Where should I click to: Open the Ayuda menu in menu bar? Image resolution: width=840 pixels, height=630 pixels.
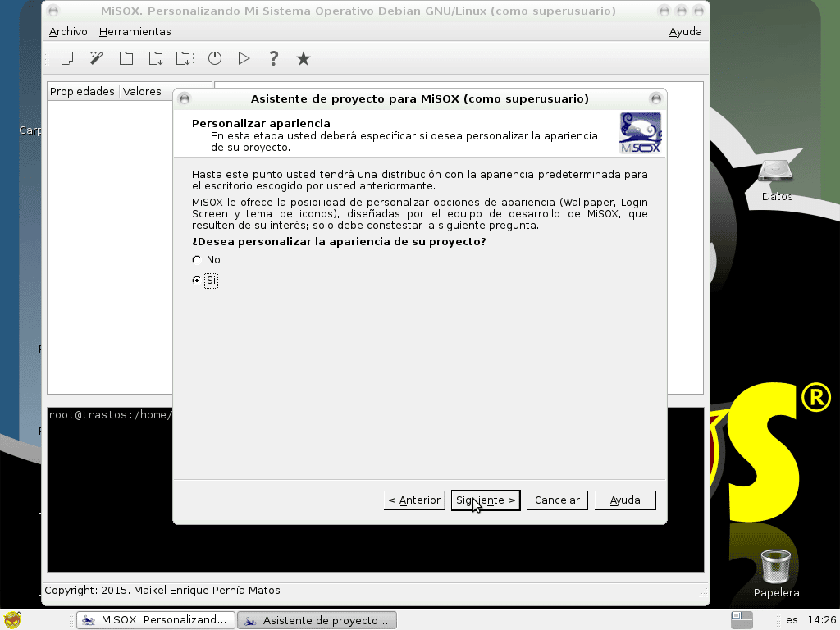click(x=685, y=31)
